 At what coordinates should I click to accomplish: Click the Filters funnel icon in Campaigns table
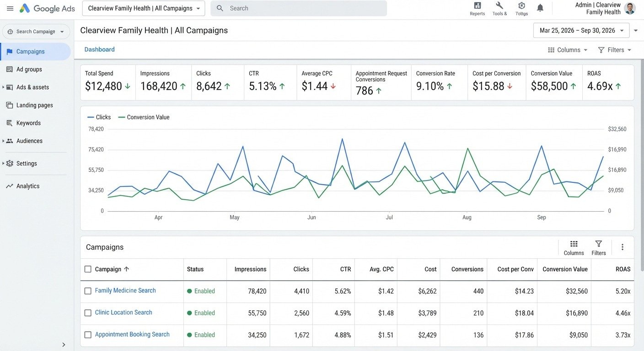click(x=599, y=244)
